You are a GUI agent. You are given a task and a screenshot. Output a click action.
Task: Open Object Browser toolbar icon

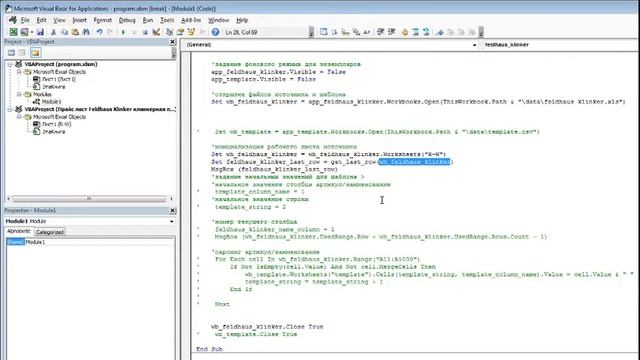tap(191, 32)
